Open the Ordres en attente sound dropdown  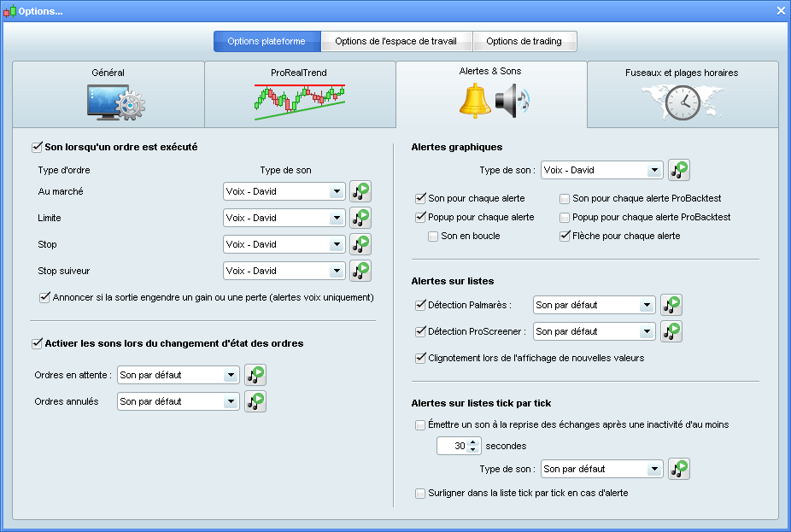[178, 375]
